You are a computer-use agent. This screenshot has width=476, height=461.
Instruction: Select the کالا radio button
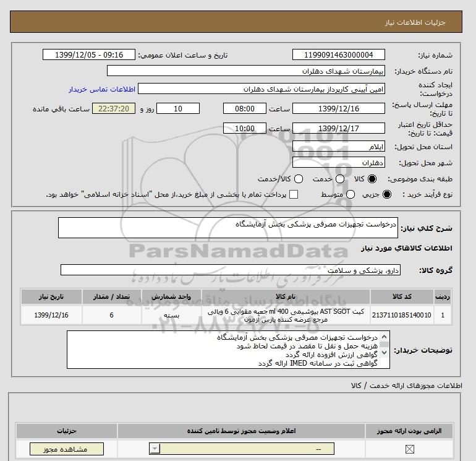pos(372,179)
